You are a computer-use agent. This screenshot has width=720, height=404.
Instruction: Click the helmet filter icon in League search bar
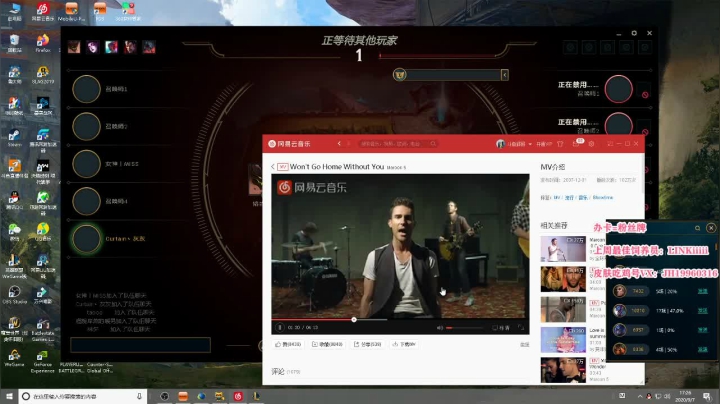399,74
